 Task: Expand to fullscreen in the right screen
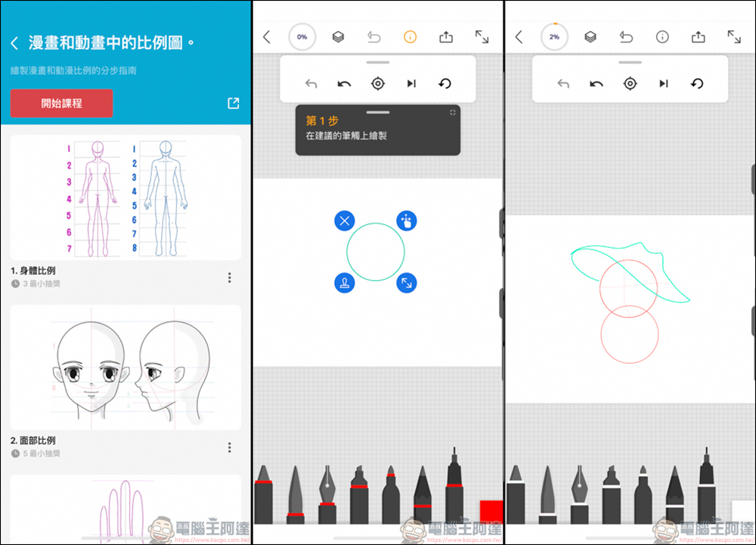tap(734, 36)
